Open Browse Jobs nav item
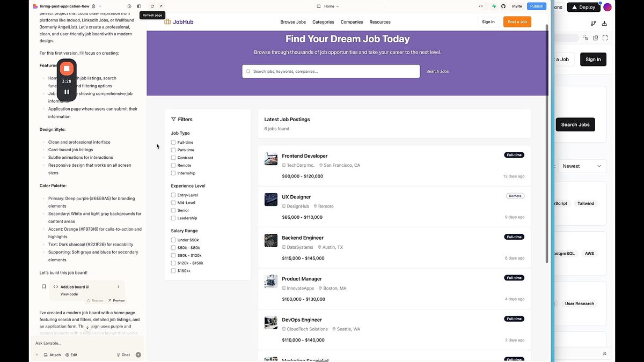This screenshot has width=644, height=362. click(x=293, y=22)
